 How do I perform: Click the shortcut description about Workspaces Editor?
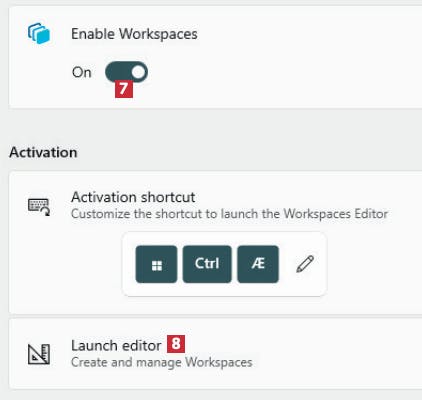point(229,214)
